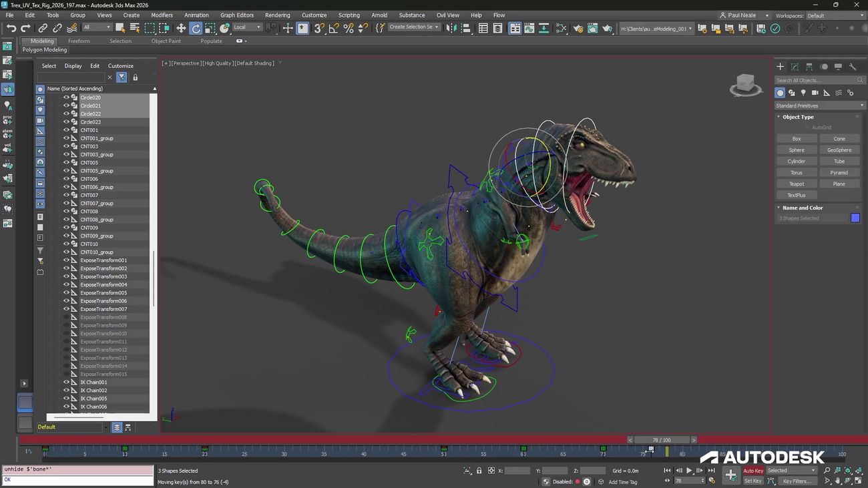Open the Animation menu
The width and height of the screenshot is (868, 488).
pos(196,15)
